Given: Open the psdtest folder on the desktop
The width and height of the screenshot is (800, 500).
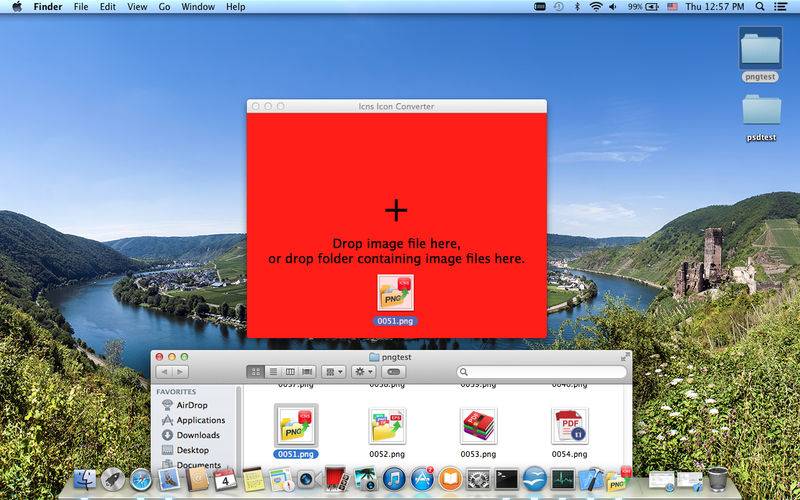Looking at the screenshot, I should click(x=761, y=110).
